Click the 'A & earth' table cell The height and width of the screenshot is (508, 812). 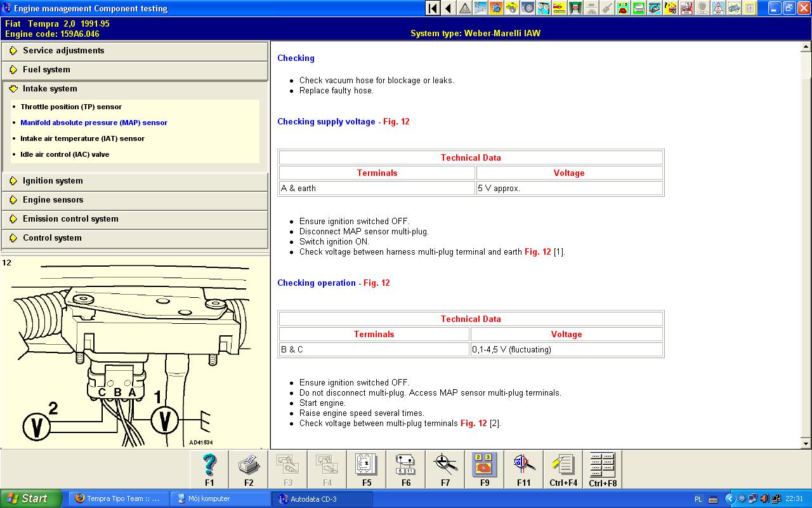(377, 188)
